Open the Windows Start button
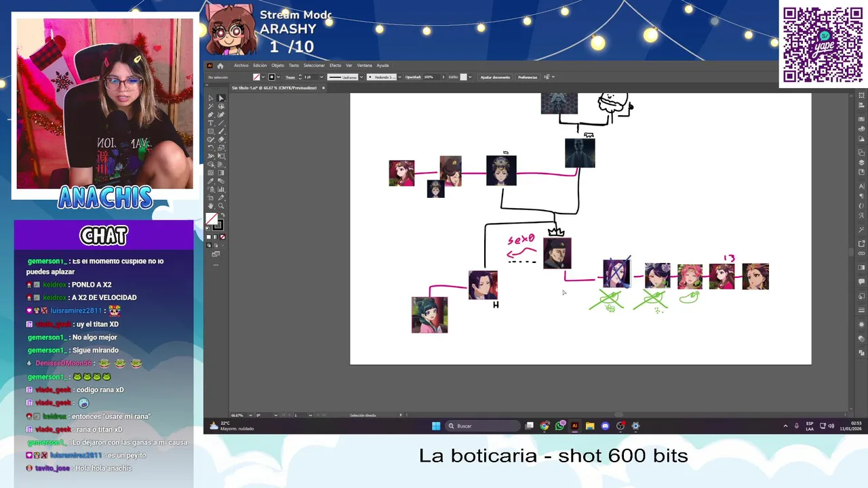 pyautogui.click(x=436, y=426)
